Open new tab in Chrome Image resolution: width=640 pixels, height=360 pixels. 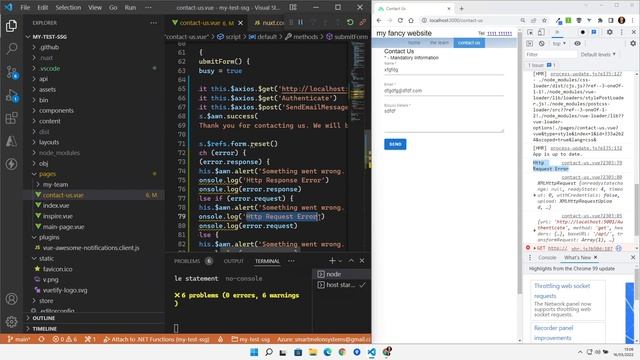tap(462, 9)
